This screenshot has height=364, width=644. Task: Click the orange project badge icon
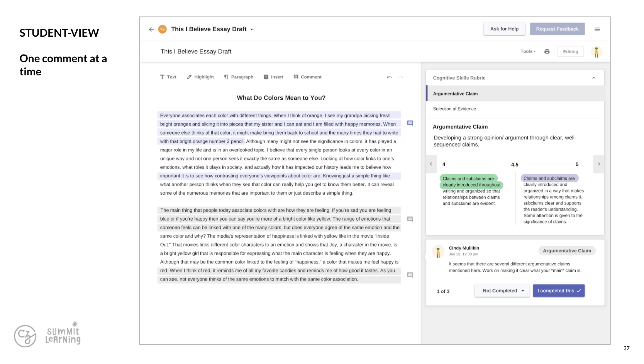click(163, 29)
